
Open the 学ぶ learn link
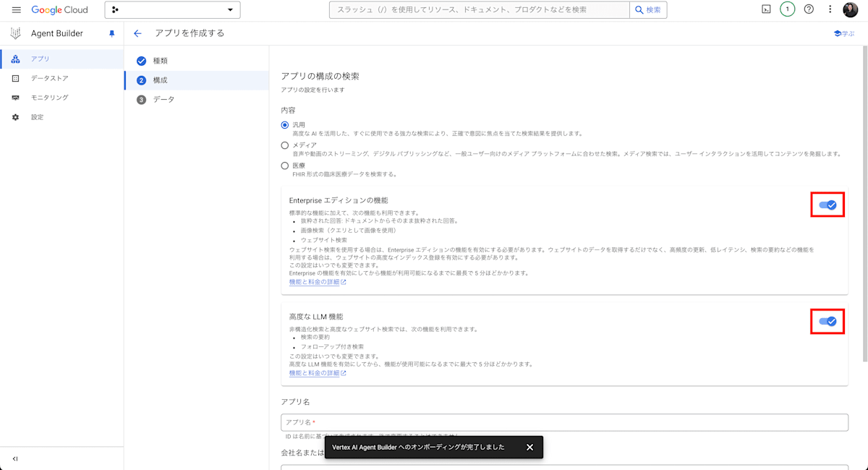[844, 33]
